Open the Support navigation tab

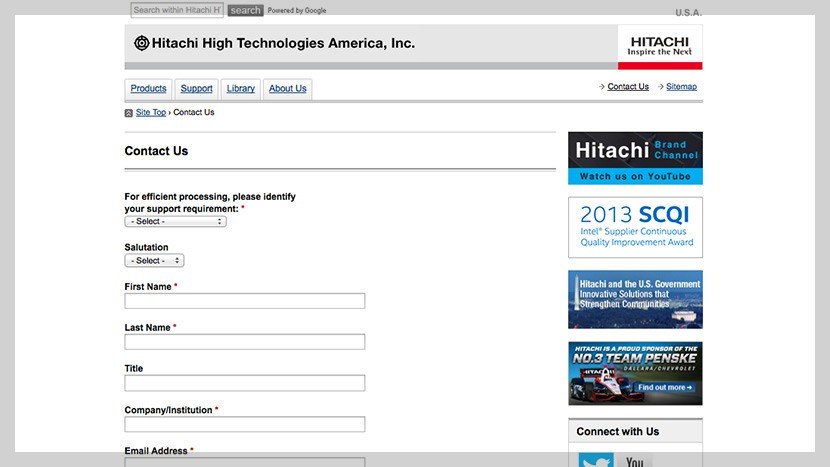click(196, 88)
